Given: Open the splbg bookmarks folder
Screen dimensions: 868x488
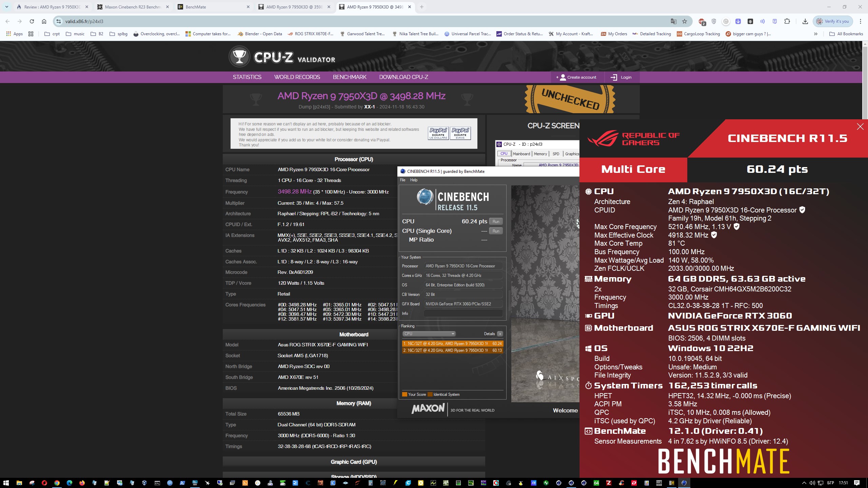Looking at the screenshot, I should pos(118,34).
